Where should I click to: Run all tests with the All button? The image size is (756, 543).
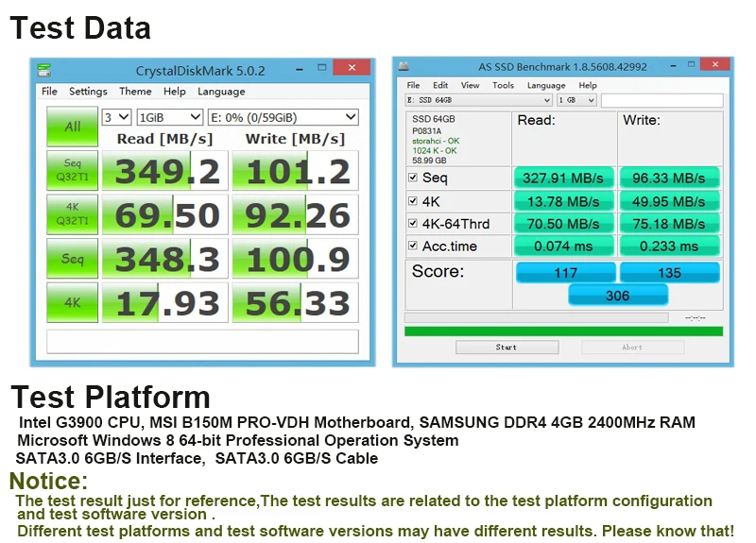click(73, 127)
